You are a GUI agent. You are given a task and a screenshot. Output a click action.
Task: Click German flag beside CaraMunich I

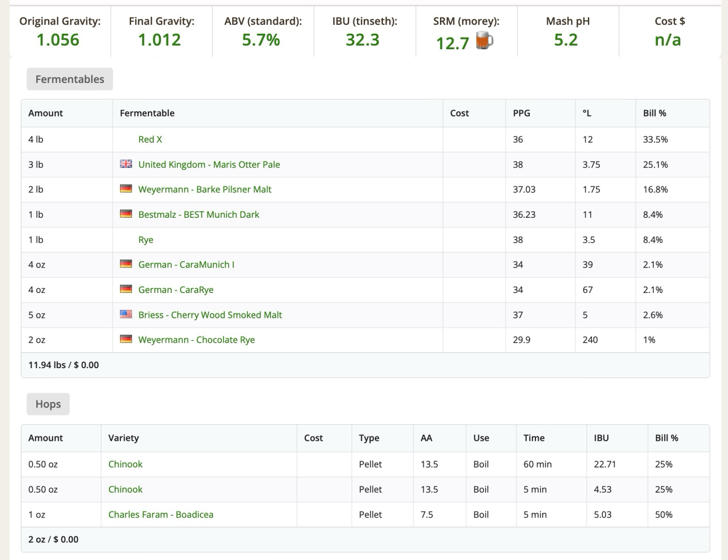126,264
